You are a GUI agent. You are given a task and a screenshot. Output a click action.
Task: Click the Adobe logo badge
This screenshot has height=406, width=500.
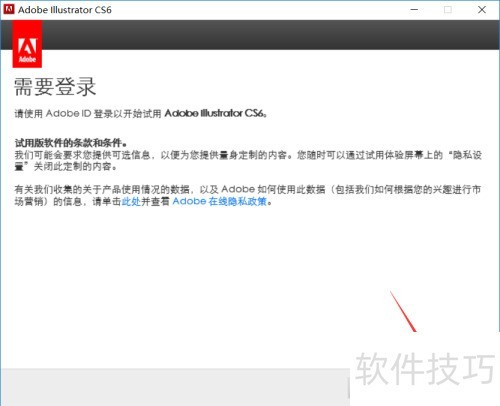(27, 44)
